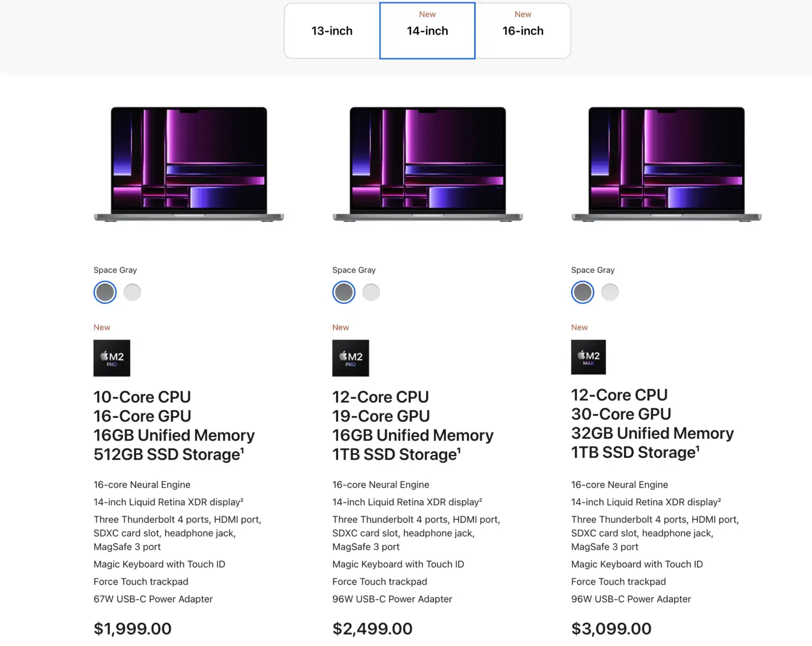
Task: Click the $2,499.00 price
Action: click(372, 629)
